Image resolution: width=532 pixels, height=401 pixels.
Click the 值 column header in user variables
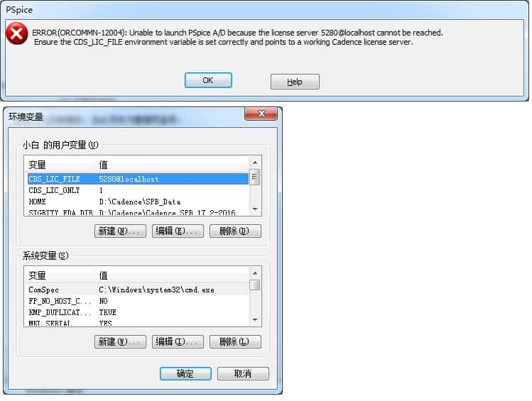pyautogui.click(x=173, y=165)
